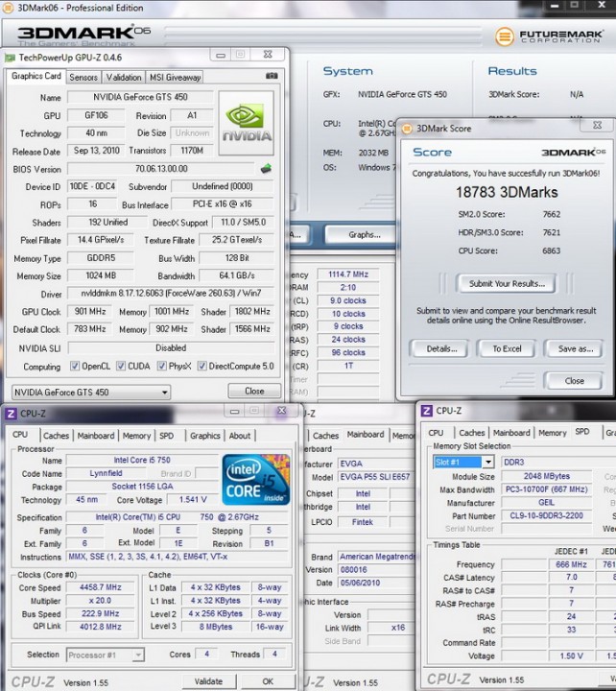Image resolution: width=616 pixels, height=691 pixels.
Task: Click the Z icon of the SPD CPU-Z window
Action: tap(426, 411)
